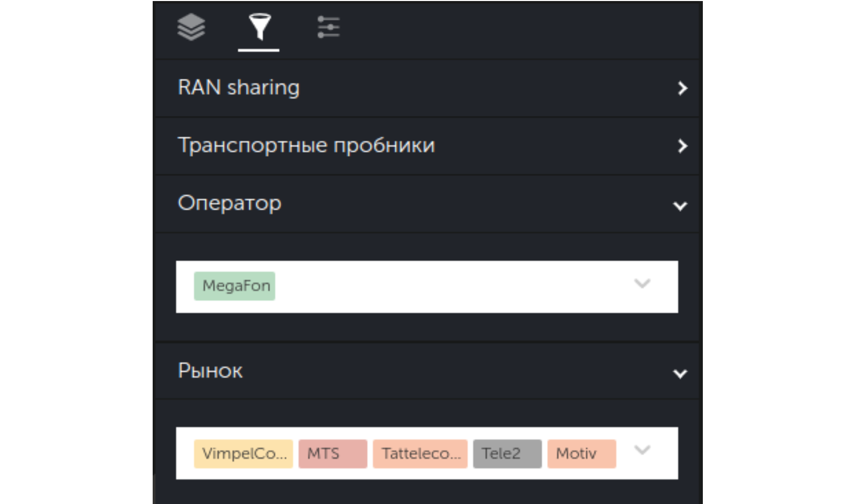The width and height of the screenshot is (855, 504).
Task: Expand the RAN sharing section arrow
Action: (x=682, y=88)
